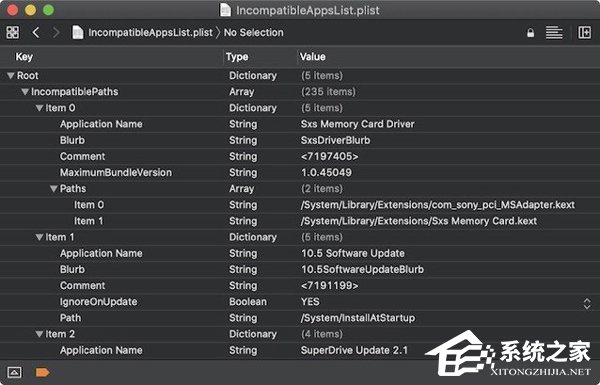Open IgnoreOnUpdate YES value stepper
Screen dimensions: 600x385
click(x=587, y=303)
